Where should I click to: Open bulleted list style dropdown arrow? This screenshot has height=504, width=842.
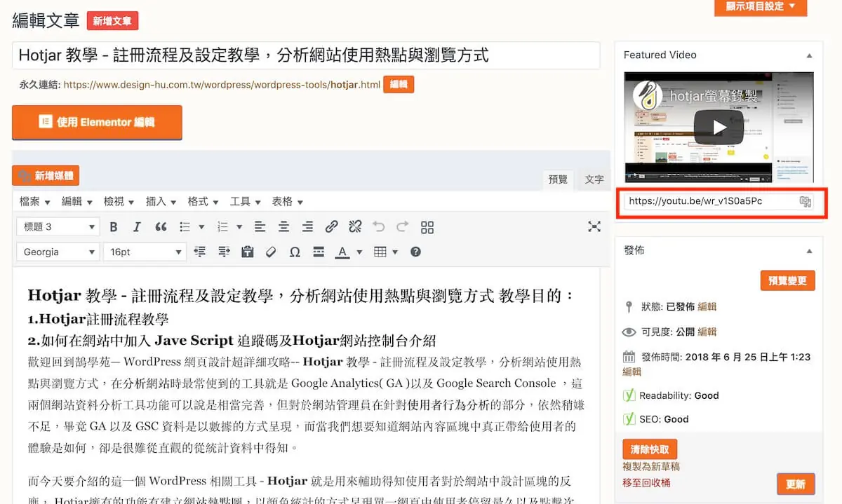coord(201,227)
